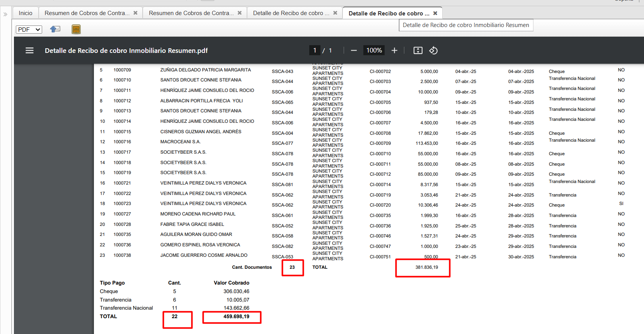This screenshot has width=644, height=334.
Task: Zoom in with the plus button
Action: point(394,51)
